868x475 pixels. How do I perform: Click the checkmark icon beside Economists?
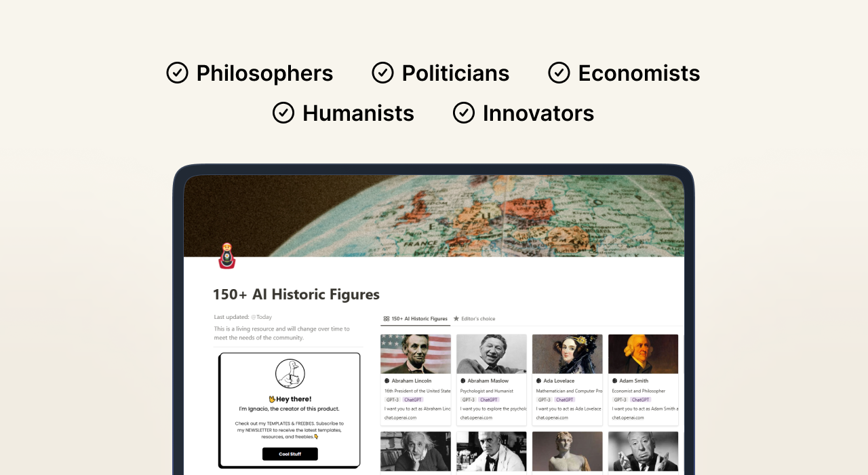[x=559, y=72]
